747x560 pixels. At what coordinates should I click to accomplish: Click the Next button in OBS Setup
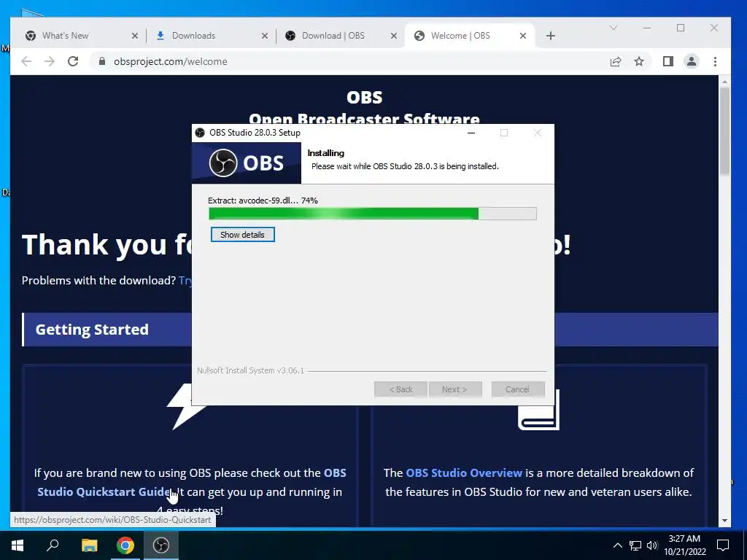click(x=455, y=389)
